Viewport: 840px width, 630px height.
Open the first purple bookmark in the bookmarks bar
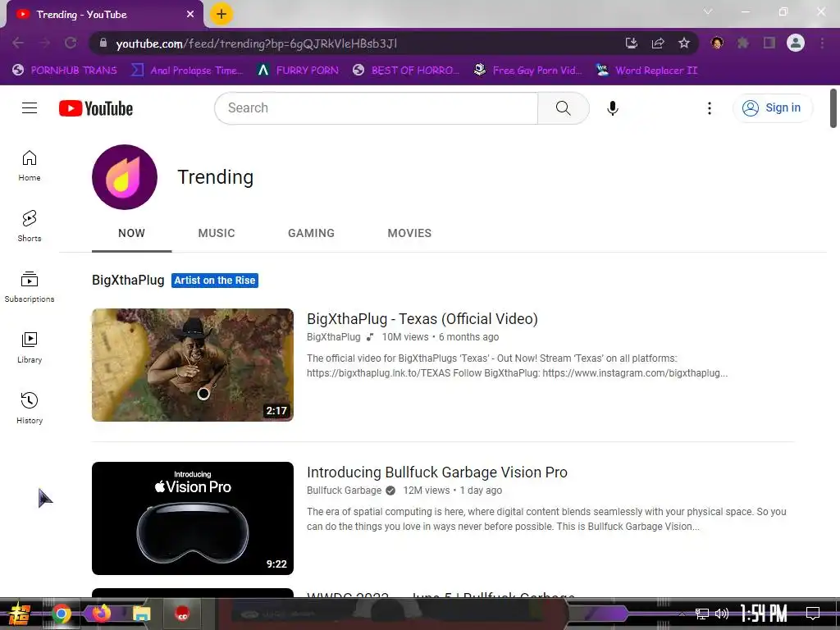click(64, 71)
